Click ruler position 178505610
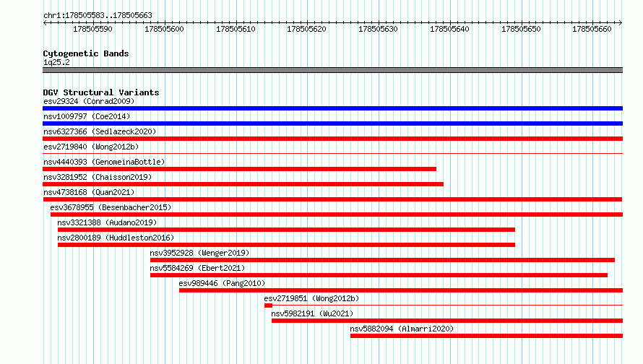The image size is (643, 364). tap(236, 29)
